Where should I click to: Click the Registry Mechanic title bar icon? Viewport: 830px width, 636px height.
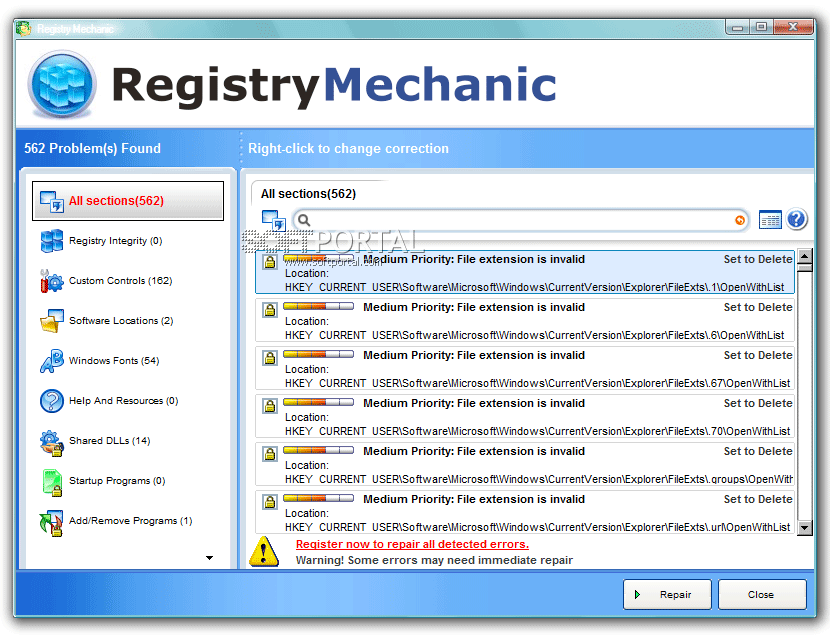pyautogui.click(x=24, y=28)
